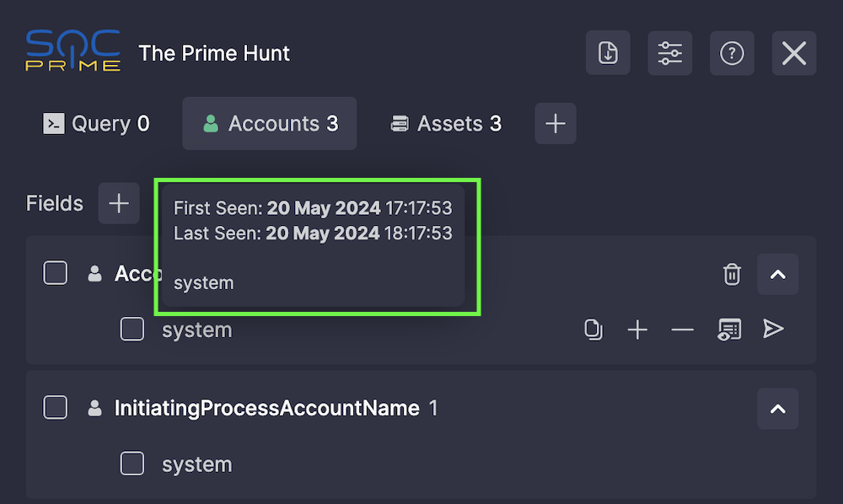
Task: Delete the first account field via trash icon
Action: pos(732,274)
